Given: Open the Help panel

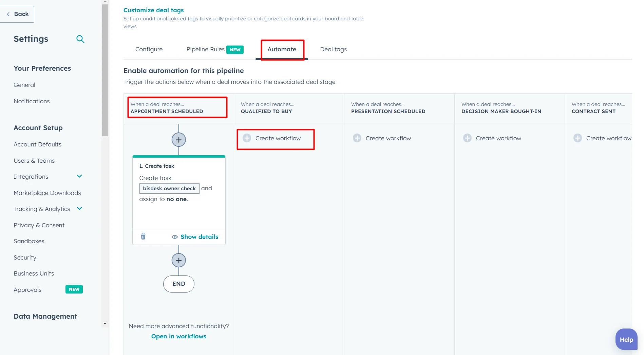Looking at the screenshot, I should click(x=626, y=339).
